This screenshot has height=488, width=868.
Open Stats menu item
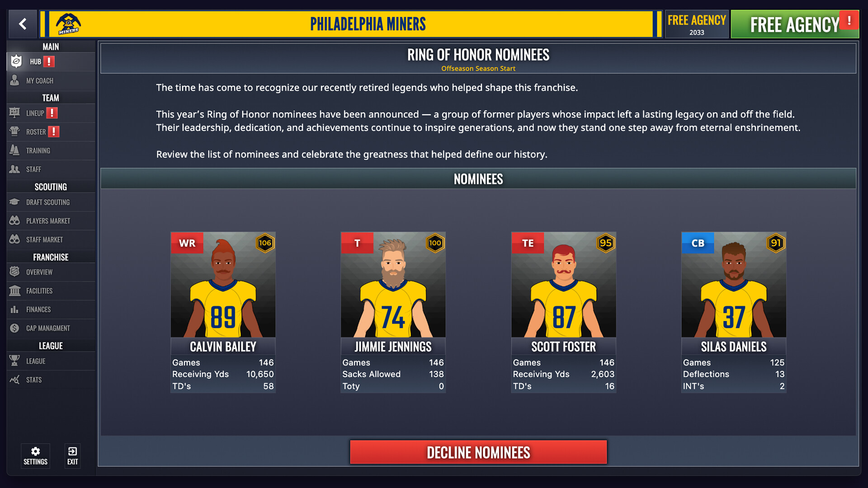coord(51,380)
